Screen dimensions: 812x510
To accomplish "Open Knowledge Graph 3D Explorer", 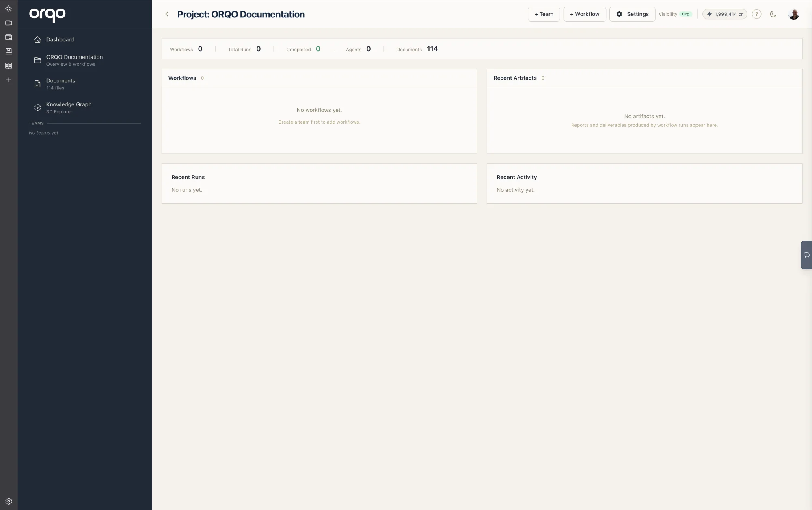I will (85, 108).
